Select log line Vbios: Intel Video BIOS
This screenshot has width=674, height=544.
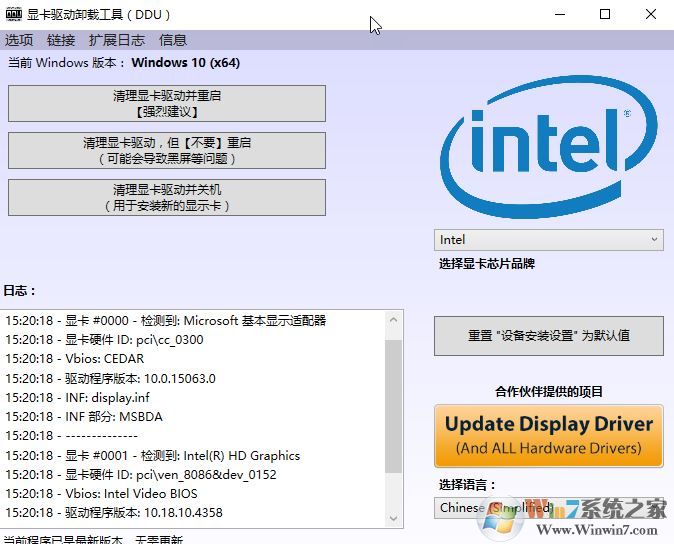point(101,494)
